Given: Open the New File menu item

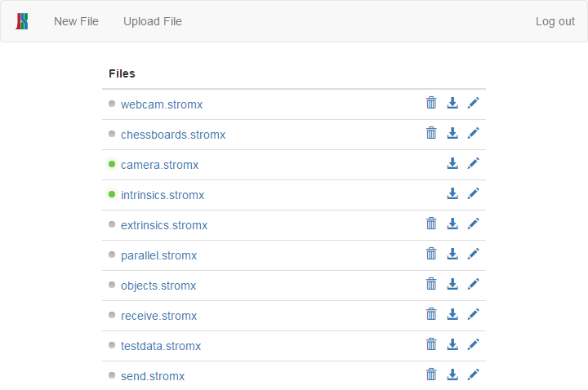Looking at the screenshot, I should [76, 21].
